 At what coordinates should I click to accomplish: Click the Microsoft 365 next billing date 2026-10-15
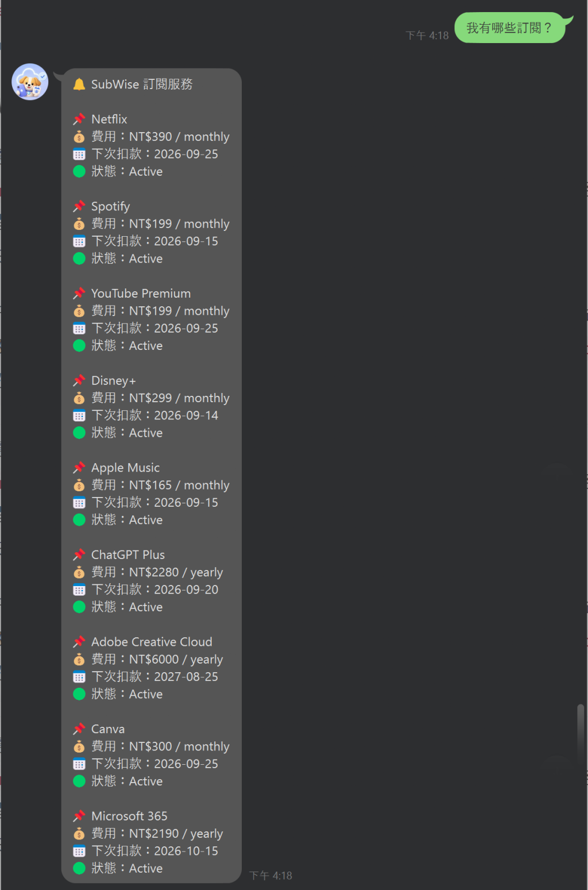186,850
